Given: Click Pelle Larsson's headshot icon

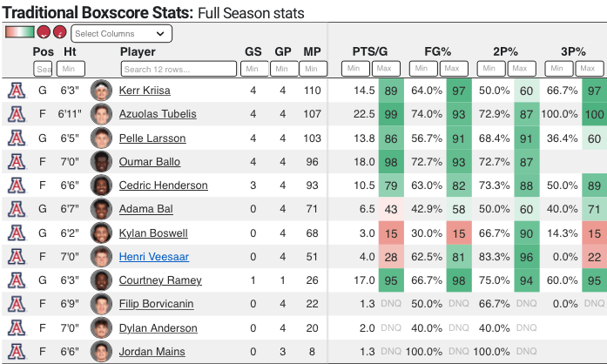Looking at the screenshot, I should [101, 138].
